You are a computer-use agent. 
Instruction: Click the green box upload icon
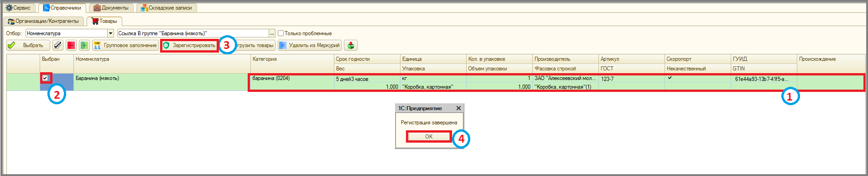pyautogui.click(x=351, y=45)
